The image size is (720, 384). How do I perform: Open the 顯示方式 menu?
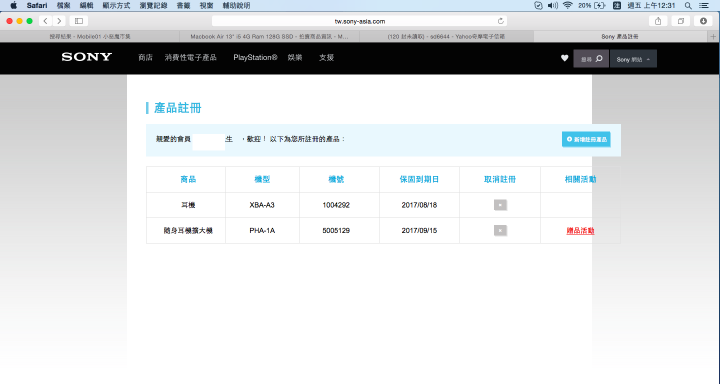pyautogui.click(x=116, y=6)
